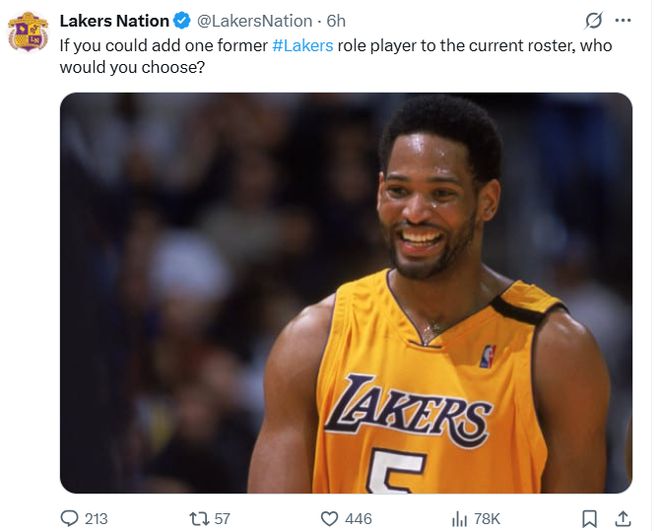Open the Lakers Nation profile avatar

click(x=27, y=31)
